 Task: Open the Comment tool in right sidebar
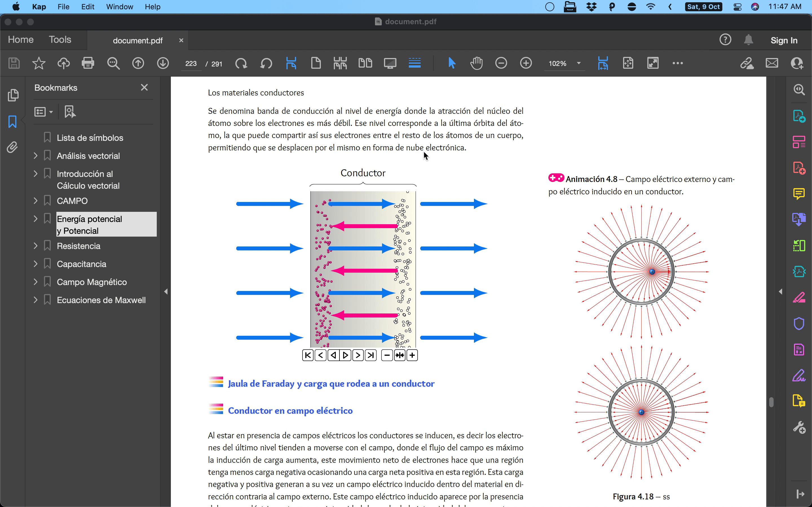click(799, 194)
